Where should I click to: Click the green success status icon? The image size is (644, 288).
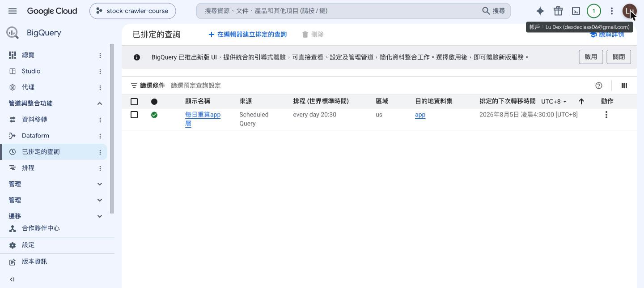tap(154, 115)
